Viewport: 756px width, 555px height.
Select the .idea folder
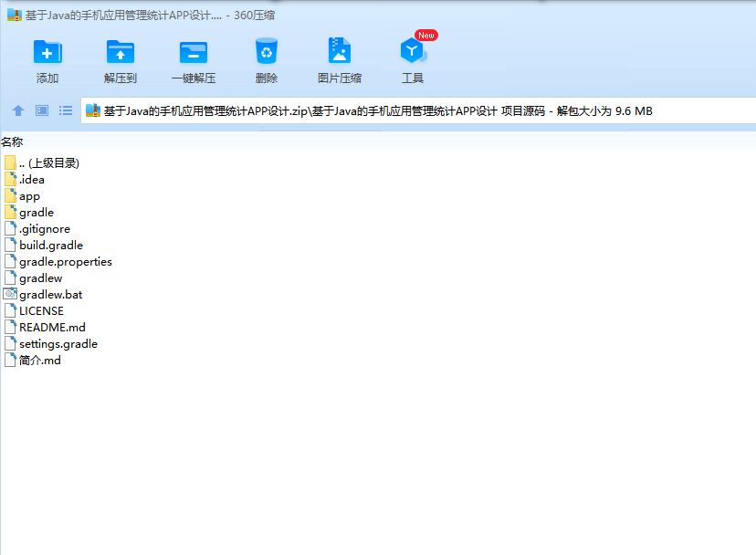[32, 180]
